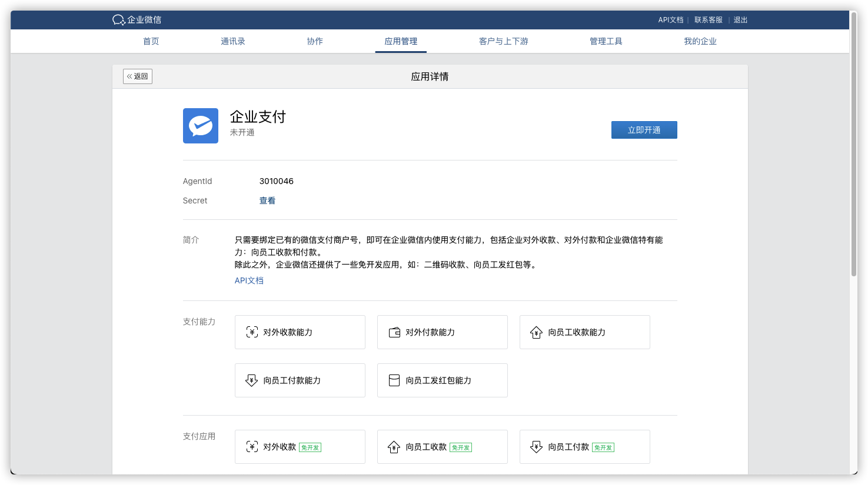Click the 返回 back button
Image resolution: width=868 pixels, height=485 pixels.
click(138, 76)
